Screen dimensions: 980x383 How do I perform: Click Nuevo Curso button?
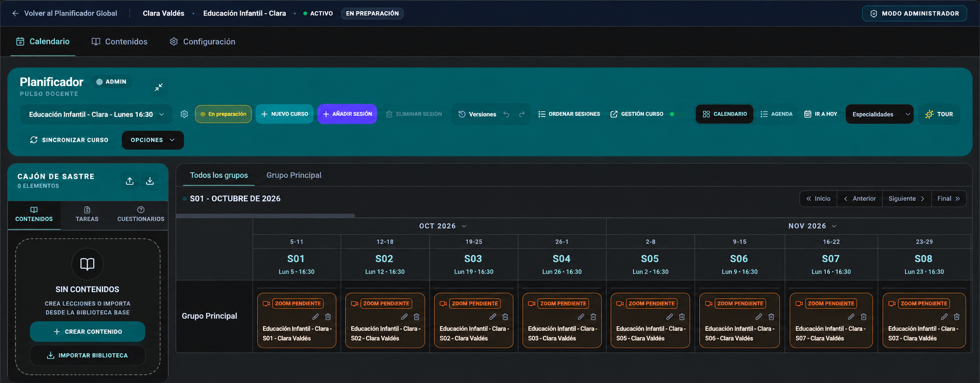285,114
